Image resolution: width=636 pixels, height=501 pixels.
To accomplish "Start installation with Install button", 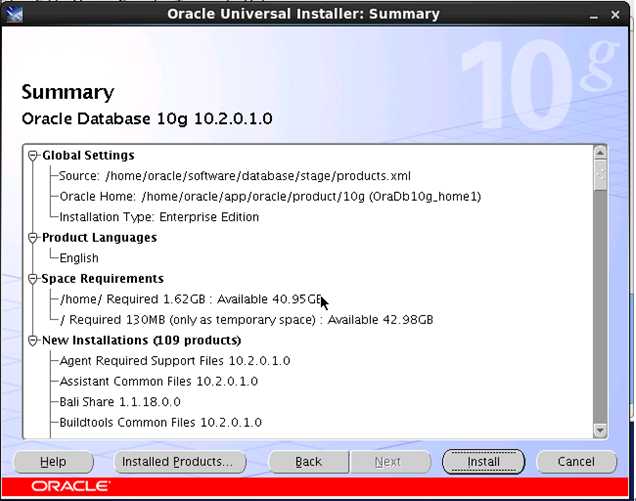I will pos(483,462).
